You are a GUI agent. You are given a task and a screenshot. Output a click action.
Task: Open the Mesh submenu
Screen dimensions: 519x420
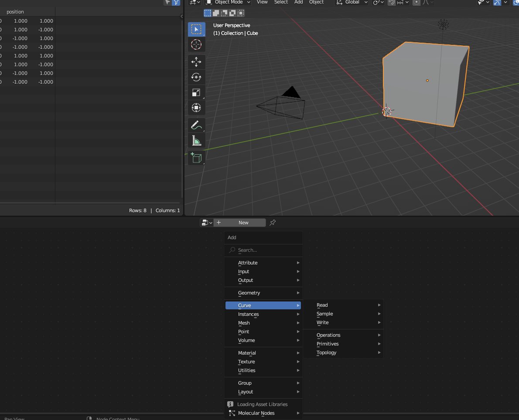coord(263,323)
